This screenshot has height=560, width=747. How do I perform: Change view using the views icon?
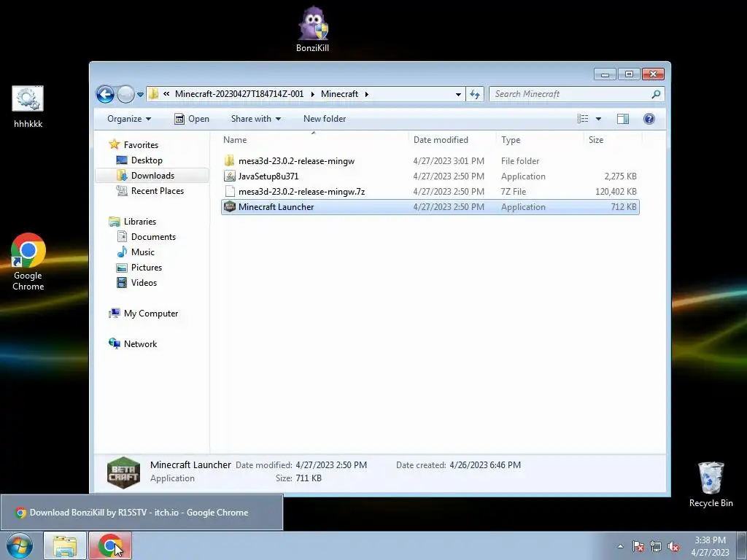pos(583,119)
